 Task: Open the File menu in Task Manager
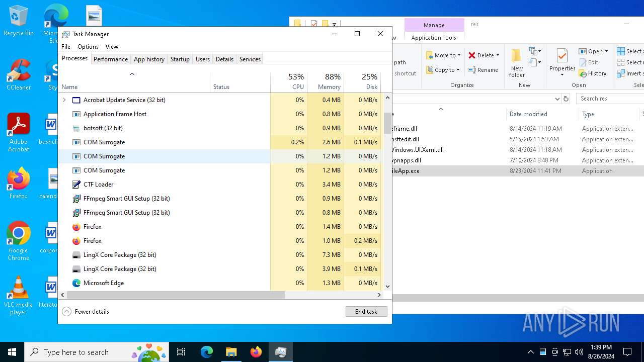[x=66, y=47]
